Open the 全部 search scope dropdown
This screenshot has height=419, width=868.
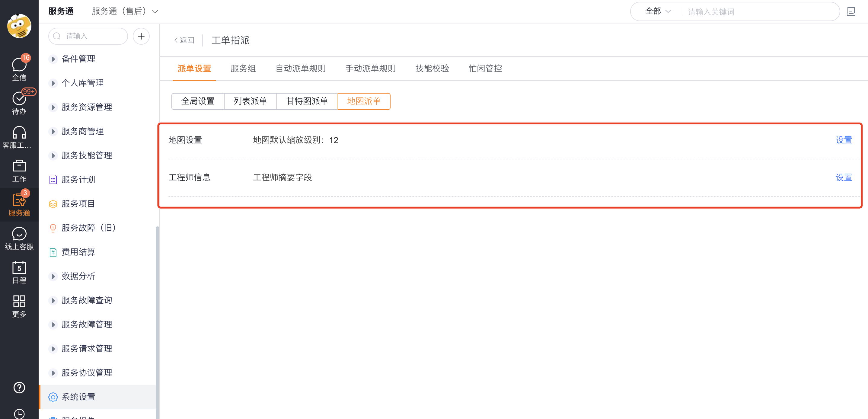click(x=658, y=11)
